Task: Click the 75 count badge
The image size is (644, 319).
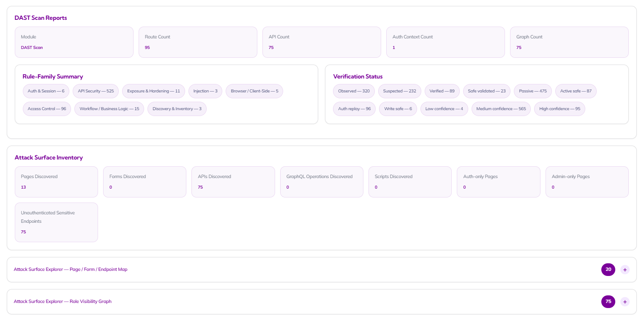Action: pyautogui.click(x=608, y=302)
